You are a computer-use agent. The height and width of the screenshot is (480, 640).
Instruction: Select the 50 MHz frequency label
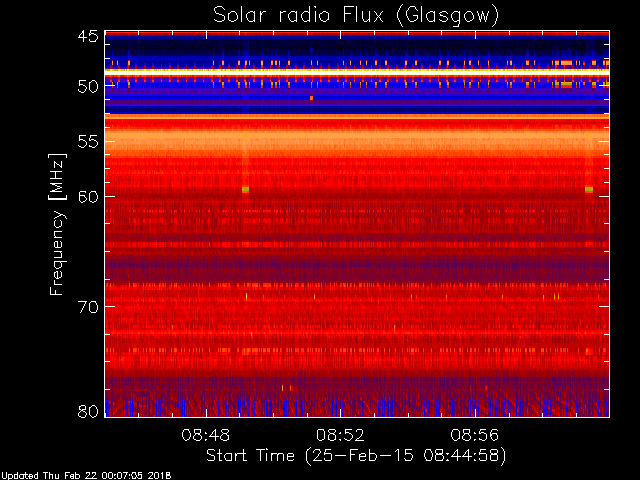coord(88,87)
